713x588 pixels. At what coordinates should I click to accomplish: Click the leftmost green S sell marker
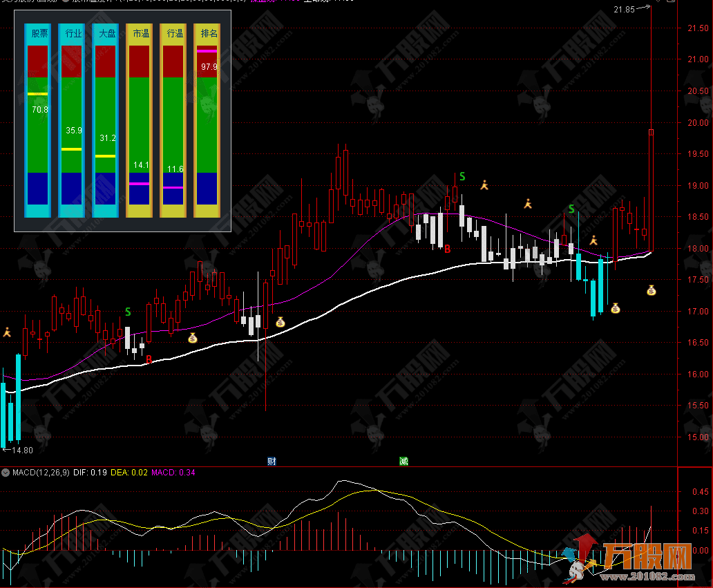tap(128, 312)
